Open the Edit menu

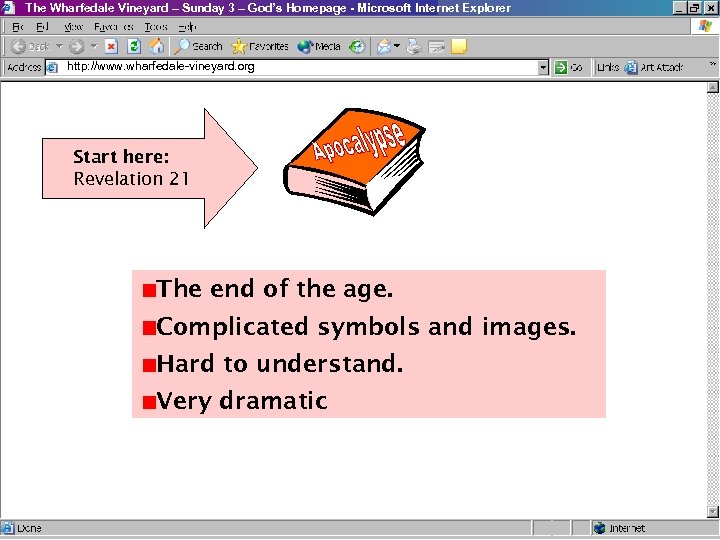(42, 27)
